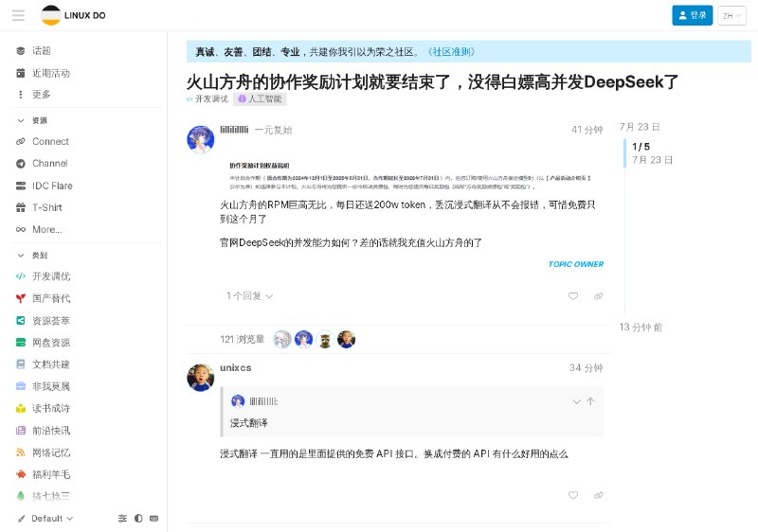This screenshot has width=758, height=532.
Task: Toggle the hamburger sidebar menu
Action: coord(18,15)
